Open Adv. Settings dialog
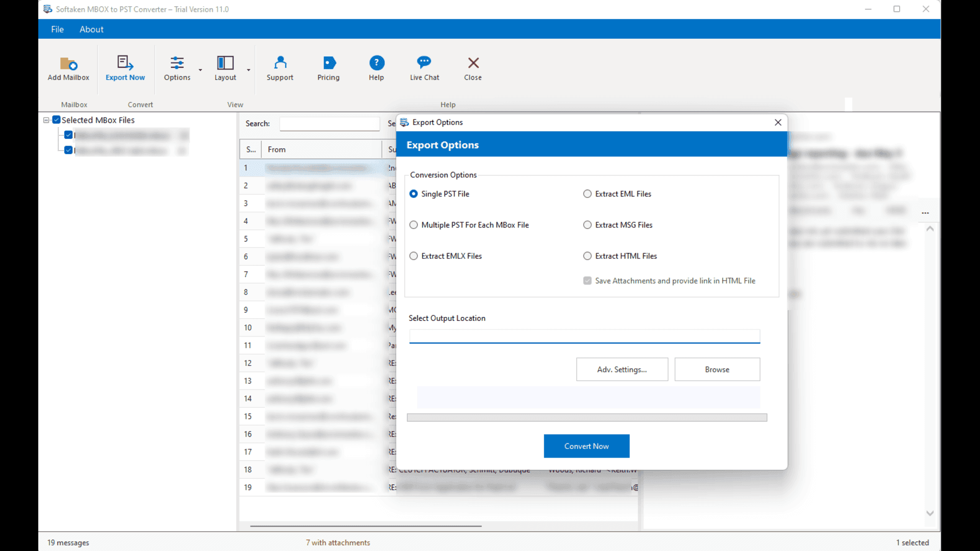This screenshot has height=551, width=980. [622, 369]
